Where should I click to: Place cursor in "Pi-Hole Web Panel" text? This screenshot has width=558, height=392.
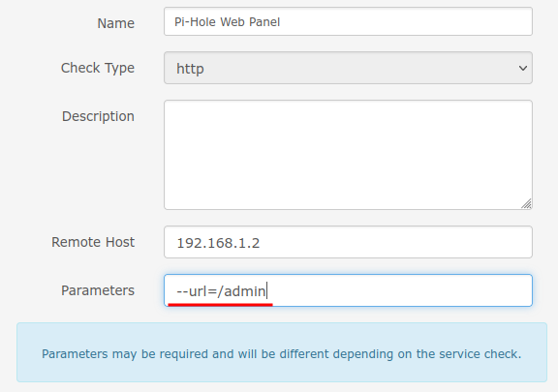(x=227, y=22)
